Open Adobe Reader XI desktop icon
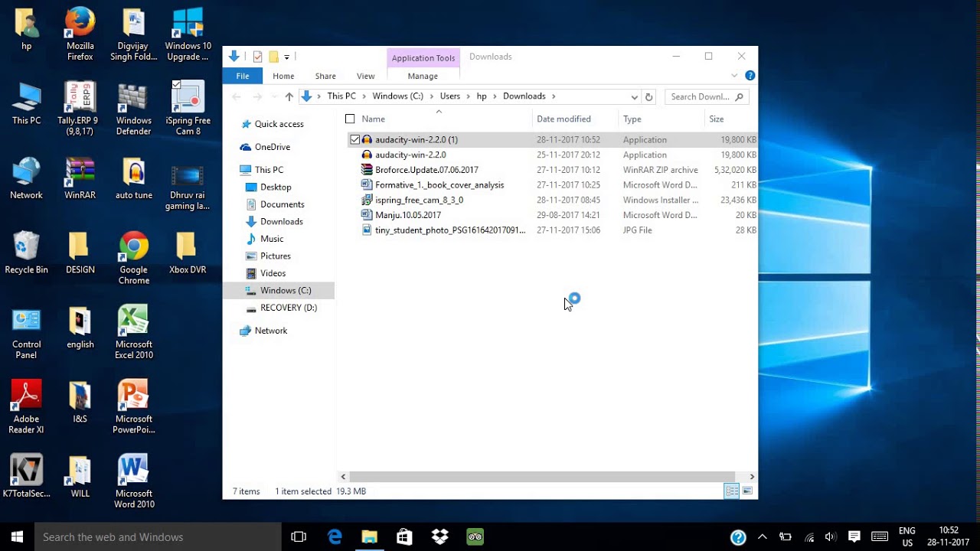980x551 pixels. pos(26,407)
